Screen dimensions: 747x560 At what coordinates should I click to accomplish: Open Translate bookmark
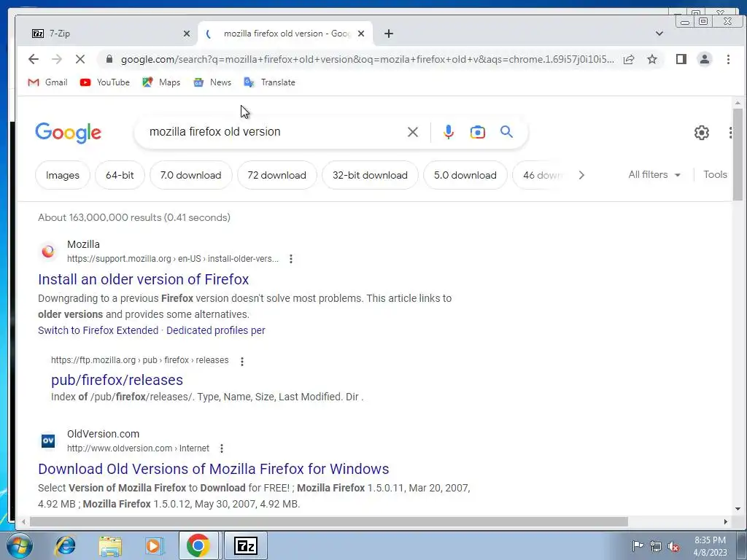tap(270, 82)
